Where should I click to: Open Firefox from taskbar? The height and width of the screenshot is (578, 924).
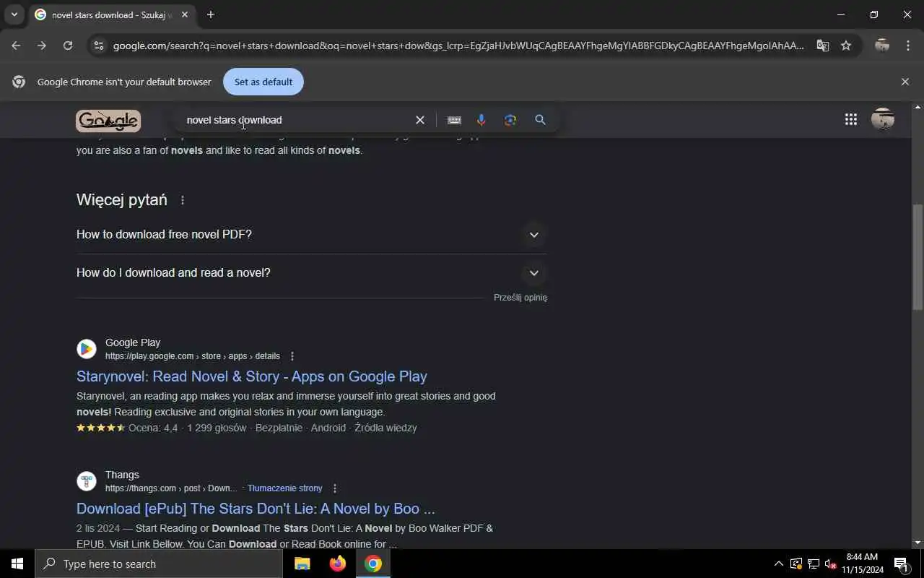pos(338,564)
